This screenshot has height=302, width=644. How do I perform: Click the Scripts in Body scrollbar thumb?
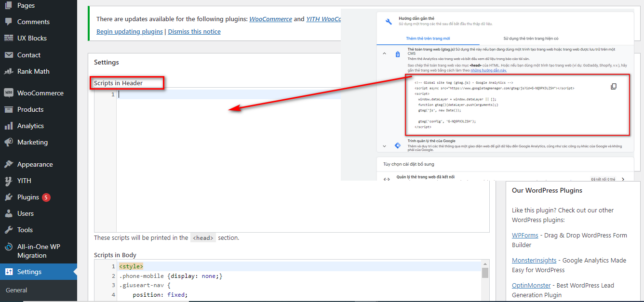[x=485, y=273]
